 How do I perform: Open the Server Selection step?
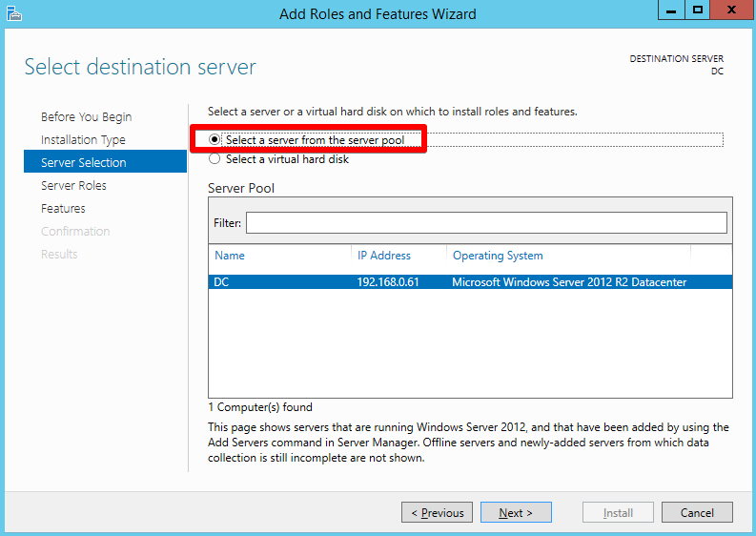pos(105,162)
